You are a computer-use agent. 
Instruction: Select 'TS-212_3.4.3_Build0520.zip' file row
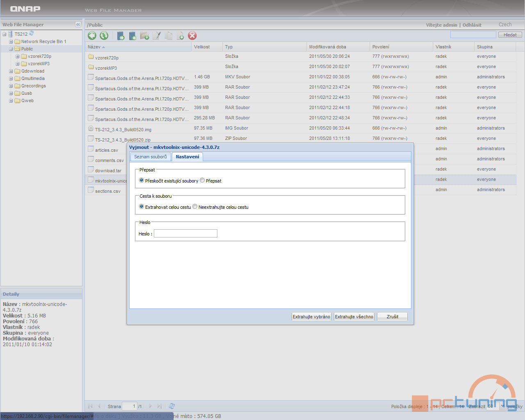click(x=300, y=139)
